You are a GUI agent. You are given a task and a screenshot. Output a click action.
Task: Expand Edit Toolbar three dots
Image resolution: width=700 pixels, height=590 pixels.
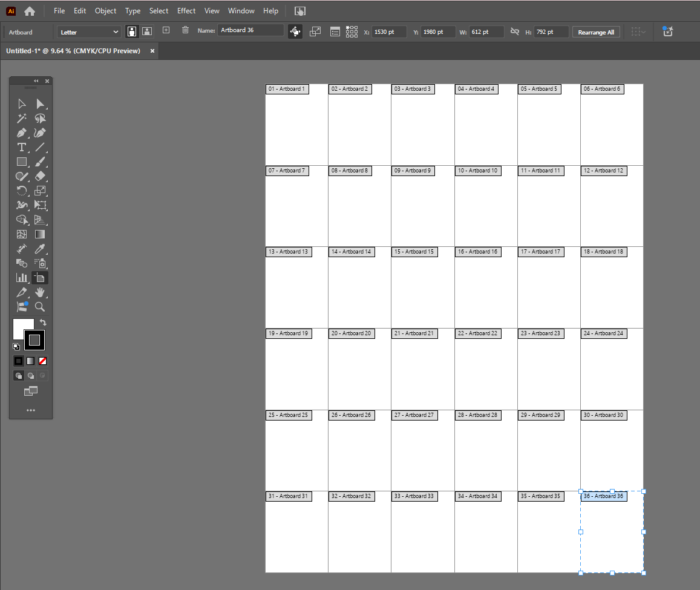[x=31, y=410]
